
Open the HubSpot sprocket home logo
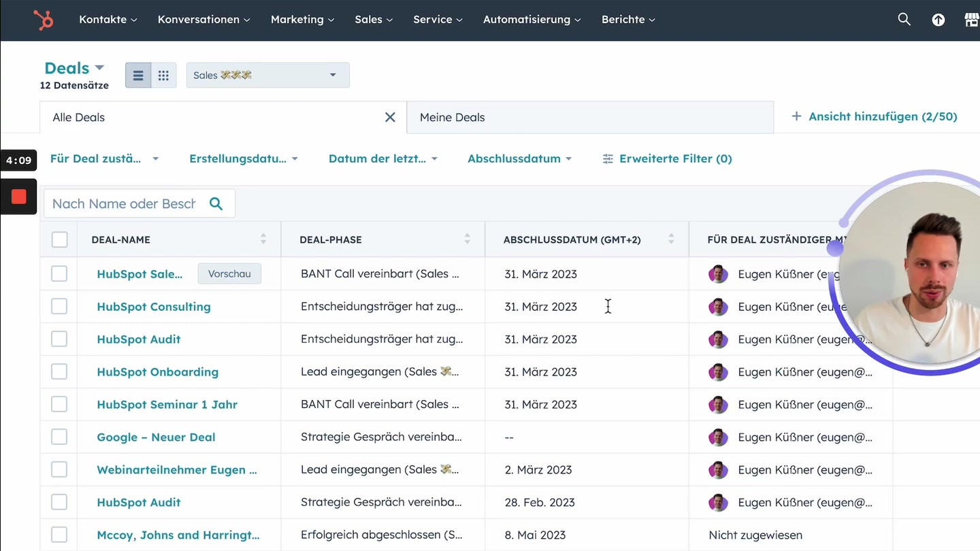[44, 20]
